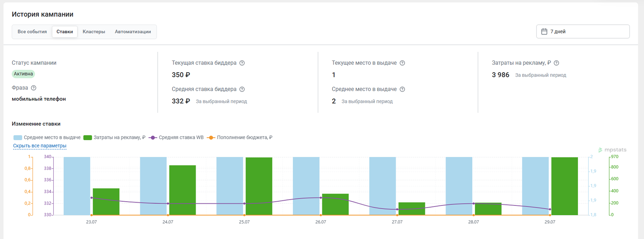Open help icon next to Фраза
The image size is (644, 239).
pos(34,88)
